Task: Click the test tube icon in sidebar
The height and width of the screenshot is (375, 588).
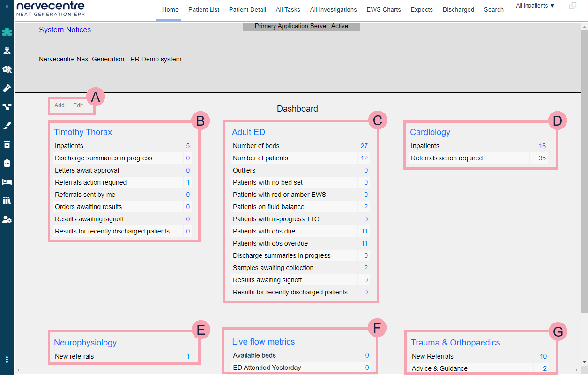Action: pos(7,88)
